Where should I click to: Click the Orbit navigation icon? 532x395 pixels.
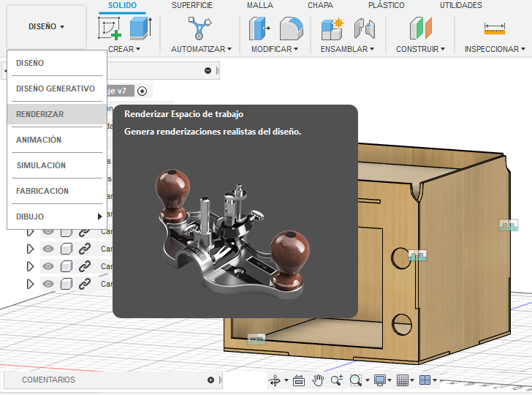pos(275,380)
